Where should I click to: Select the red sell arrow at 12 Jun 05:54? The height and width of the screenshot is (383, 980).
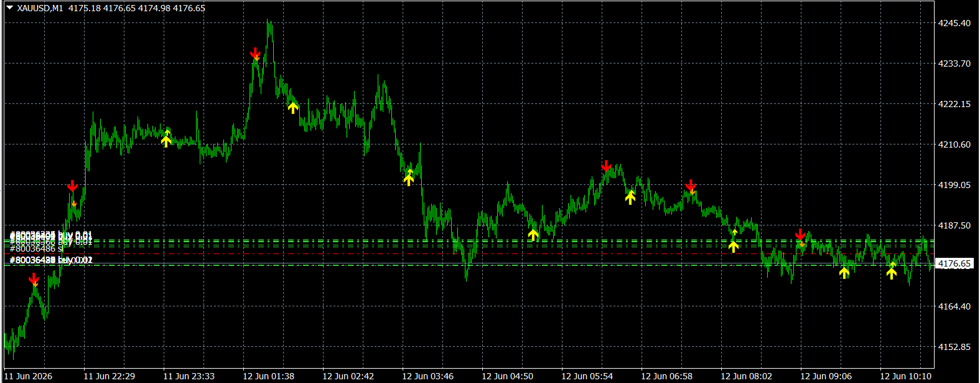point(606,166)
